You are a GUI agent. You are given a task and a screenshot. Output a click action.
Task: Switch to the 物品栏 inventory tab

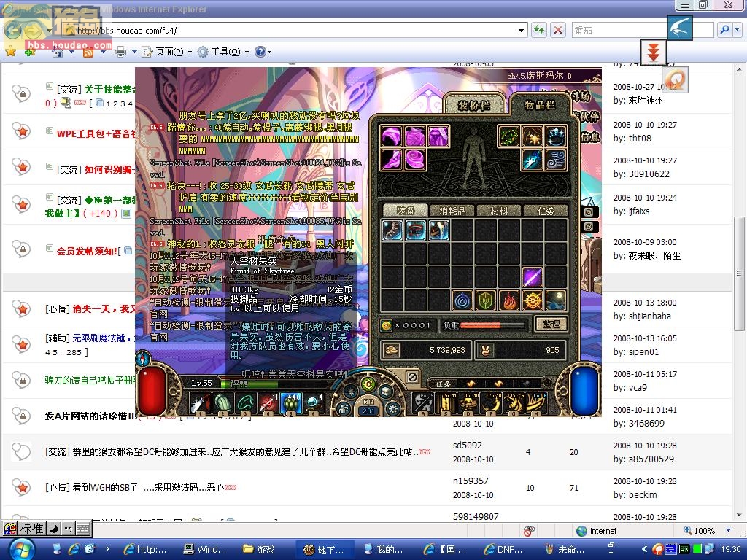pos(539,104)
